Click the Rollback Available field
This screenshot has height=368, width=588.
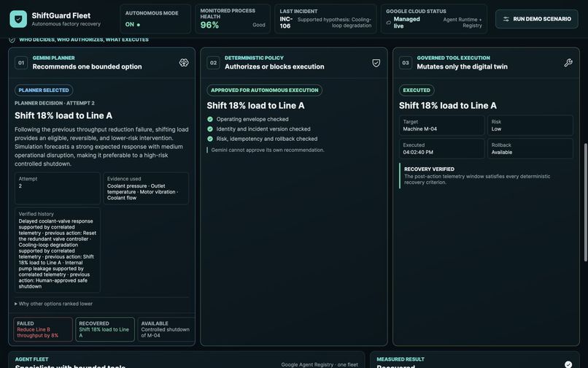tap(530, 149)
